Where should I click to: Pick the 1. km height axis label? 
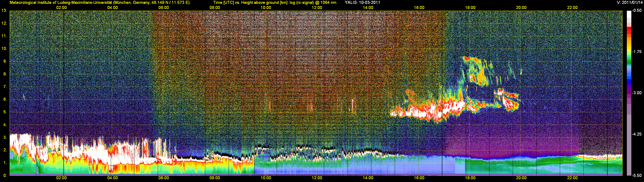pyautogui.click(x=5, y=163)
